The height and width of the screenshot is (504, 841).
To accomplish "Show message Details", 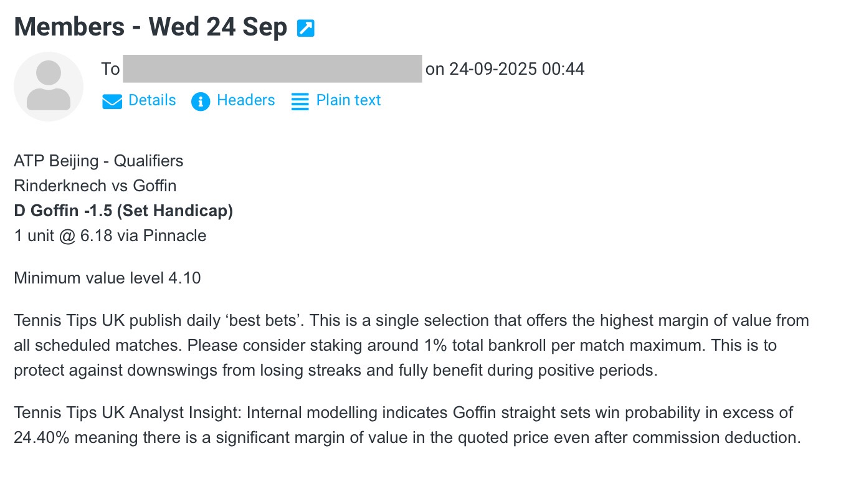I will pyautogui.click(x=152, y=100).
